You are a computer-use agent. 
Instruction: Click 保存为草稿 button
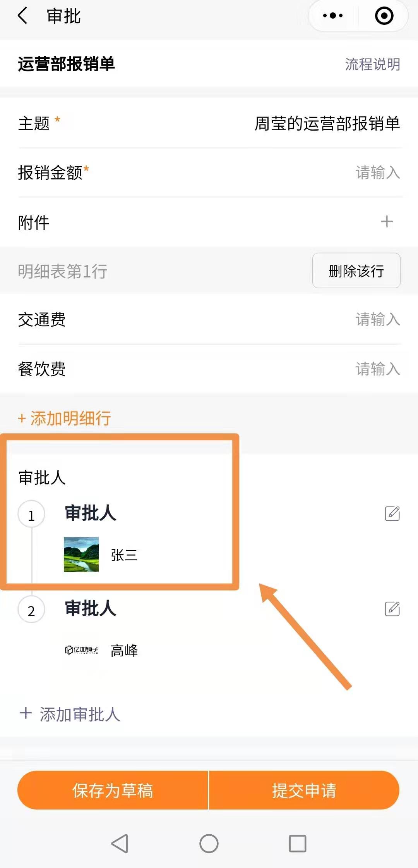tap(113, 790)
